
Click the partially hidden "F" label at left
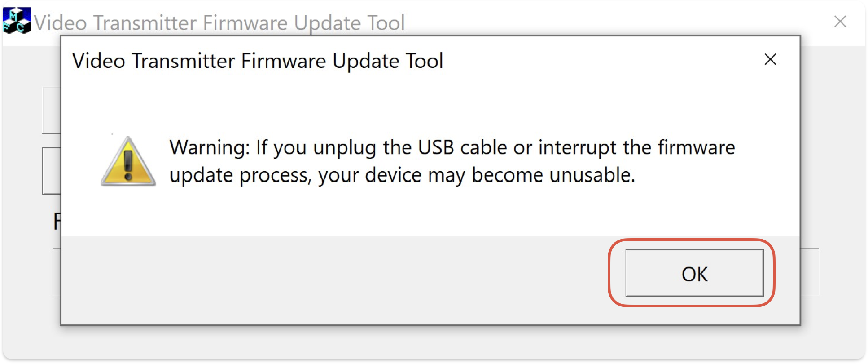pyautogui.click(x=57, y=221)
